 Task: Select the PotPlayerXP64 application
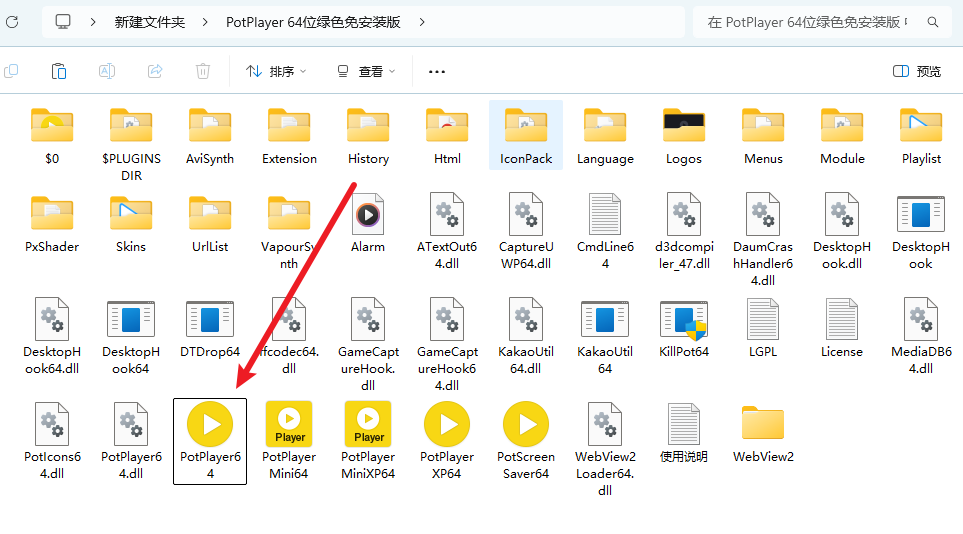pyautogui.click(x=447, y=442)
